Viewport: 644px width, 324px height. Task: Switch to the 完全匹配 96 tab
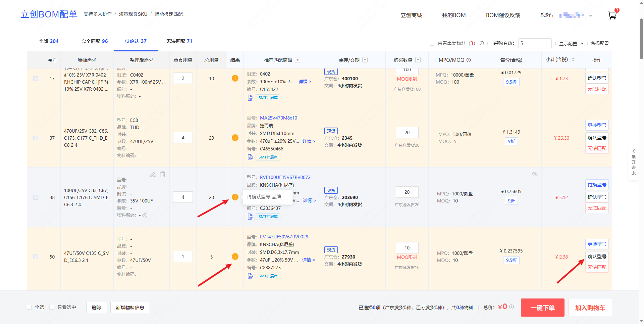[94, 41]
